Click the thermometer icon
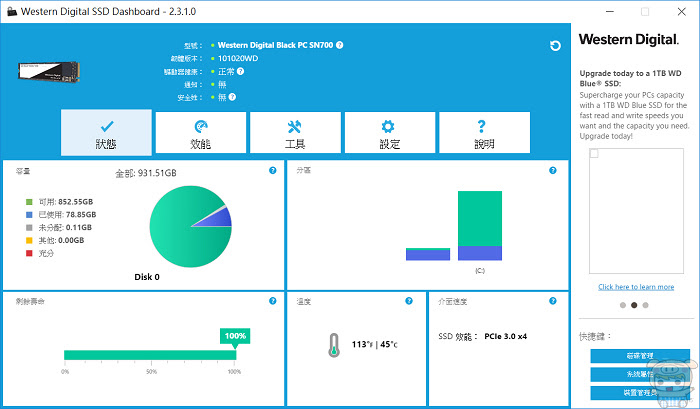Screen dimensions: 700x409 point(333,345)
